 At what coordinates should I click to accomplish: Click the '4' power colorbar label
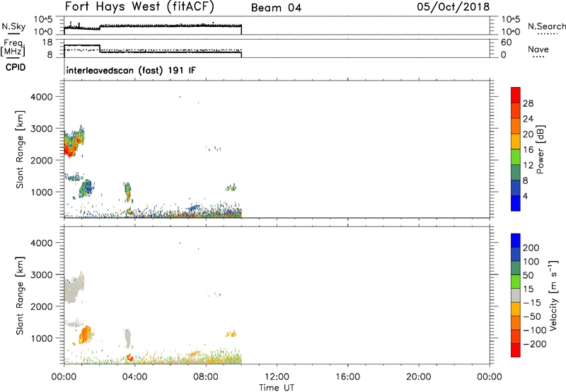[525, 196]
